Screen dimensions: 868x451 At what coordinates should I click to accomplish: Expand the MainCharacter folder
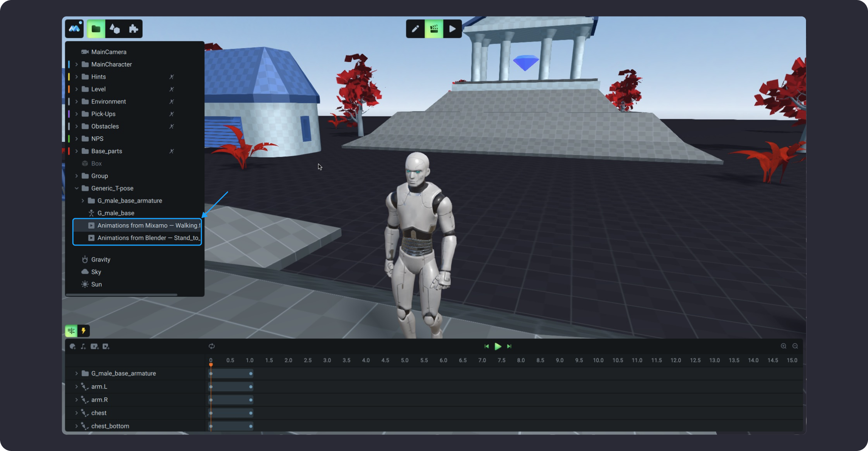click(76, 64)
